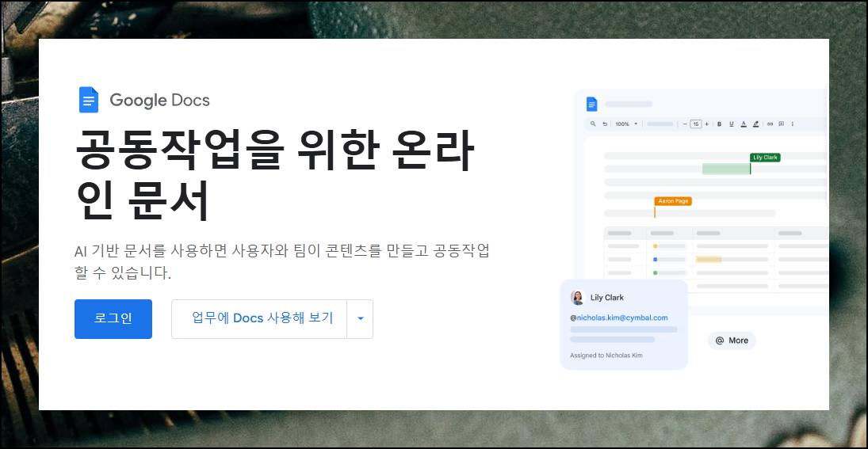Screen dimensions: 868x449
Task: Click the three-dot more options icon
Action: pos(792,124)
